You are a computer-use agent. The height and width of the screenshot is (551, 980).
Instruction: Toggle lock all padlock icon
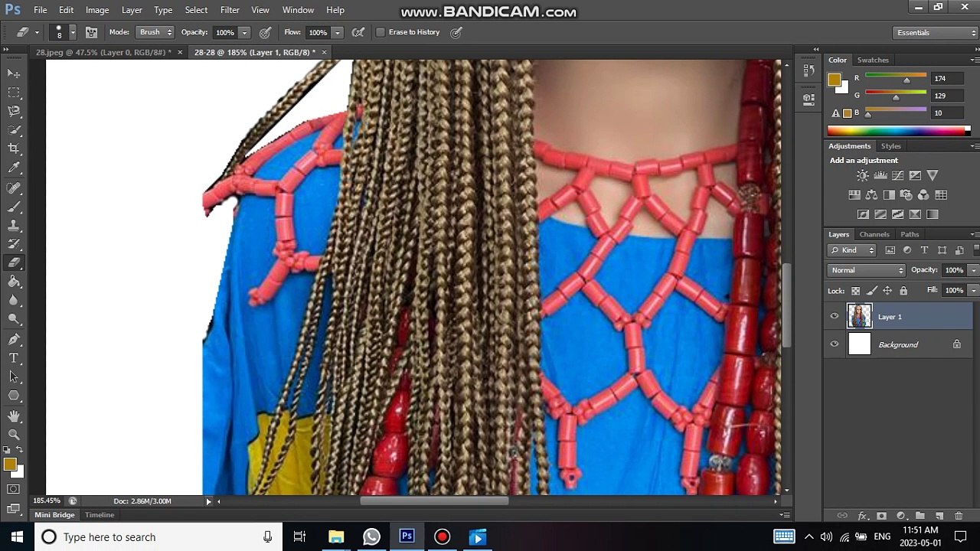click(903, 291)
